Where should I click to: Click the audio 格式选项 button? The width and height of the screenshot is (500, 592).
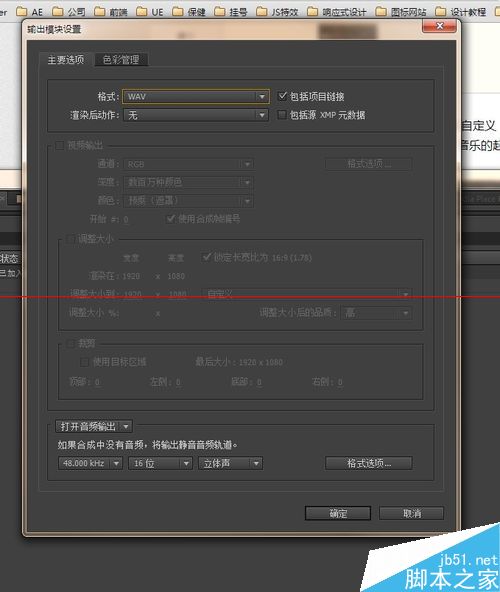pyautogui.click(x=369, y=463)
